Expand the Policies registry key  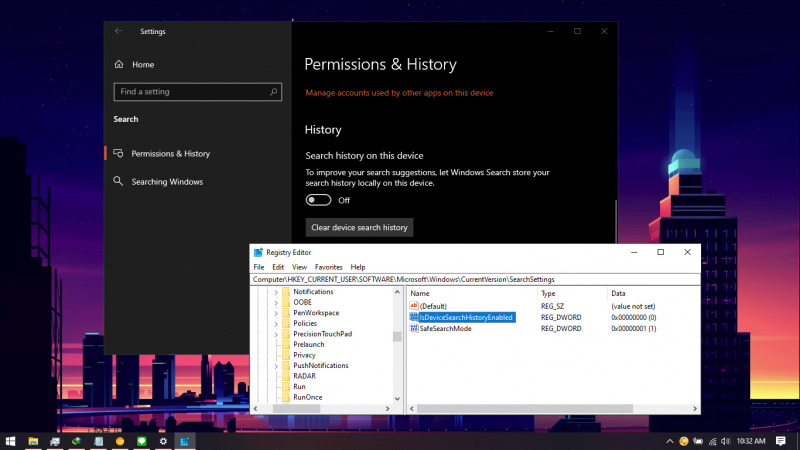[276, 324]
